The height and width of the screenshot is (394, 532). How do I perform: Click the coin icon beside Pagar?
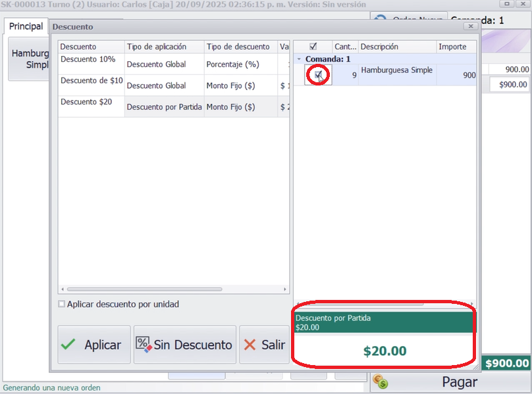380,382
